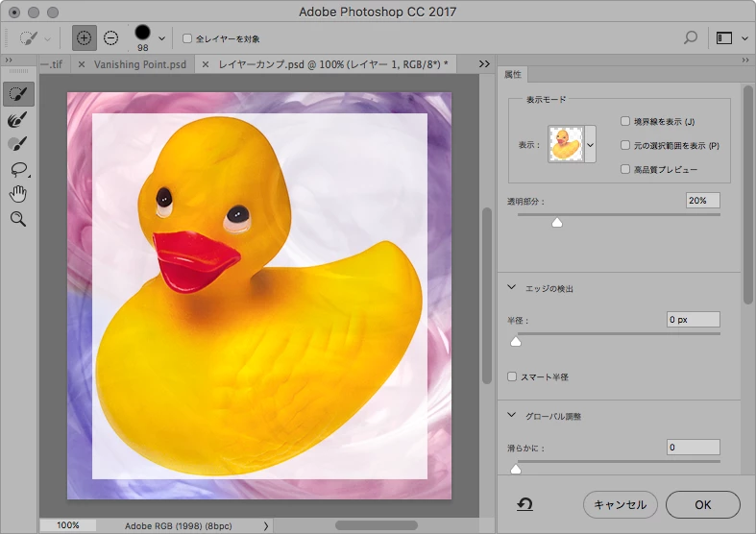Viewport: 756px width, 534px height.
Task: Enable 高品質プレビュー checkbox
Action: coord(624,169)
